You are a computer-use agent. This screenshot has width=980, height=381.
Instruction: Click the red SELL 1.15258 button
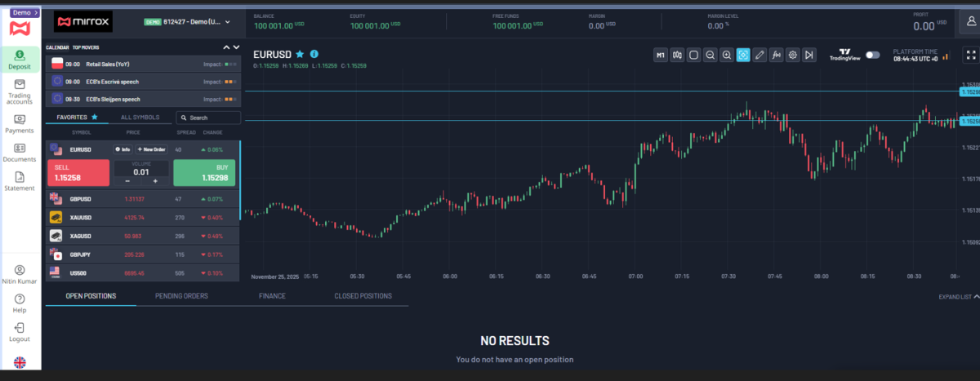(78, 173)
